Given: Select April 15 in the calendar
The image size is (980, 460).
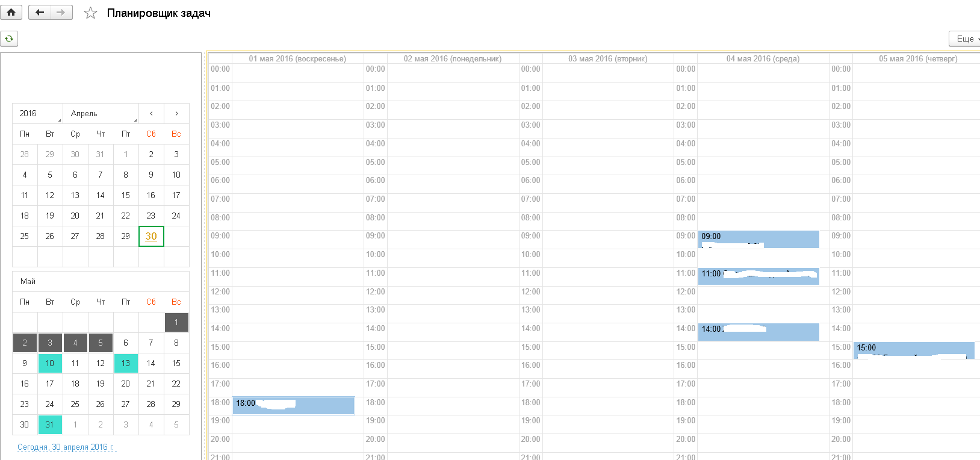Looking at the screenshot, I should click(126, 195).
